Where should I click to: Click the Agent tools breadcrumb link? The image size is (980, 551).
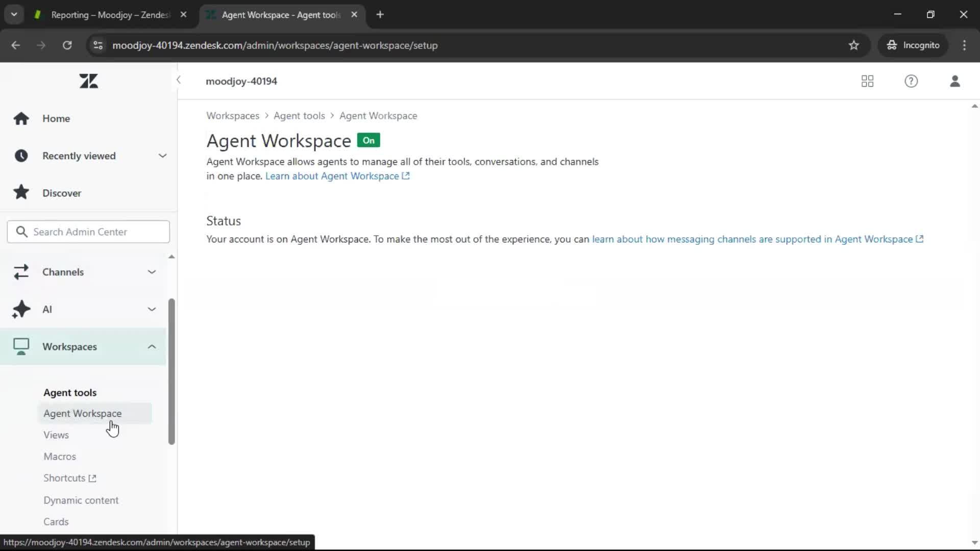click(x=299, y=116)
